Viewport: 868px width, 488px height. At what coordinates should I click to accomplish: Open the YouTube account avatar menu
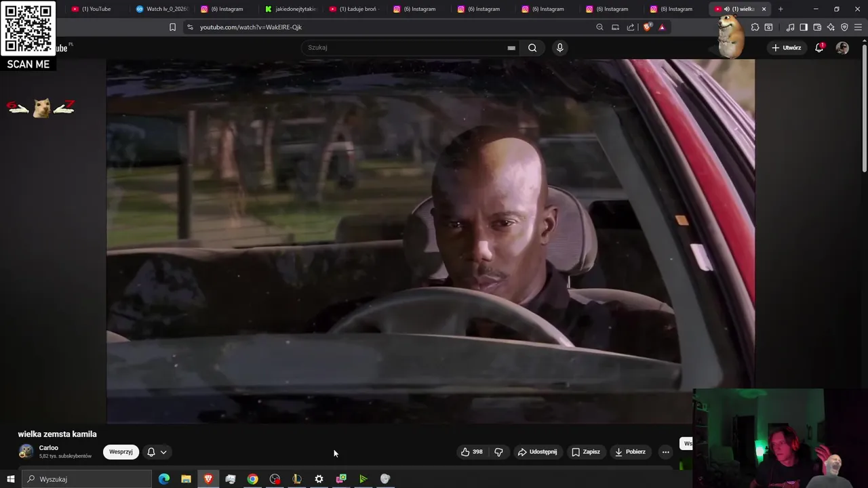click(842, 47)
